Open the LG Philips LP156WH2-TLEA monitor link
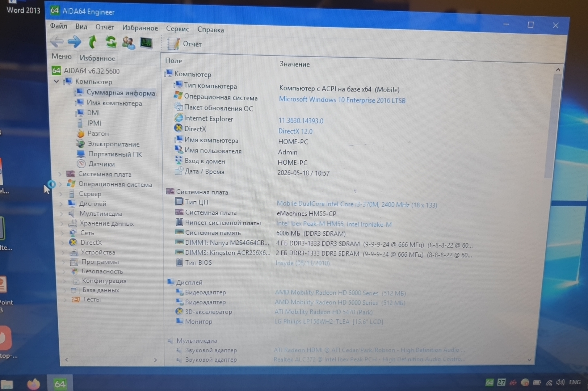The image size is (588, 391). click(329, 321)
